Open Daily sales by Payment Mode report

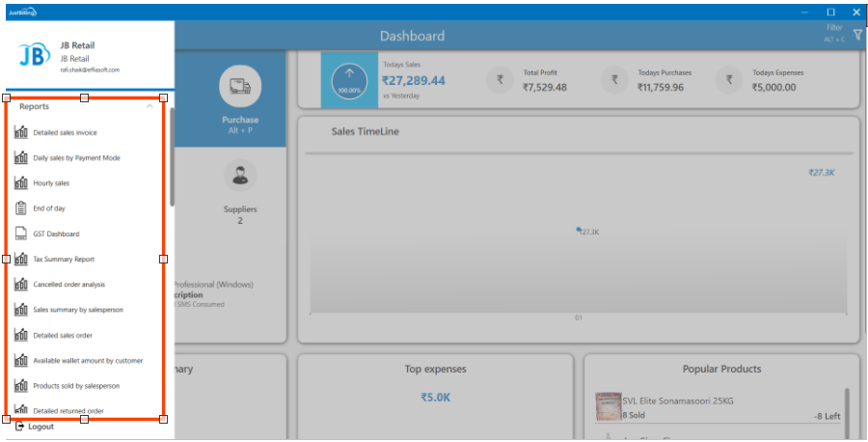pyautogui.click(x=76, y=157)
